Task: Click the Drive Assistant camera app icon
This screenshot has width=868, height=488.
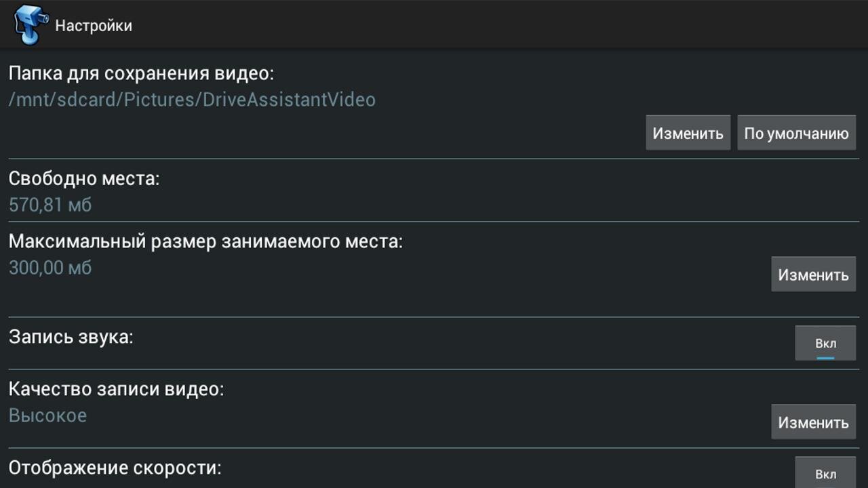Action: pos(31,24)
